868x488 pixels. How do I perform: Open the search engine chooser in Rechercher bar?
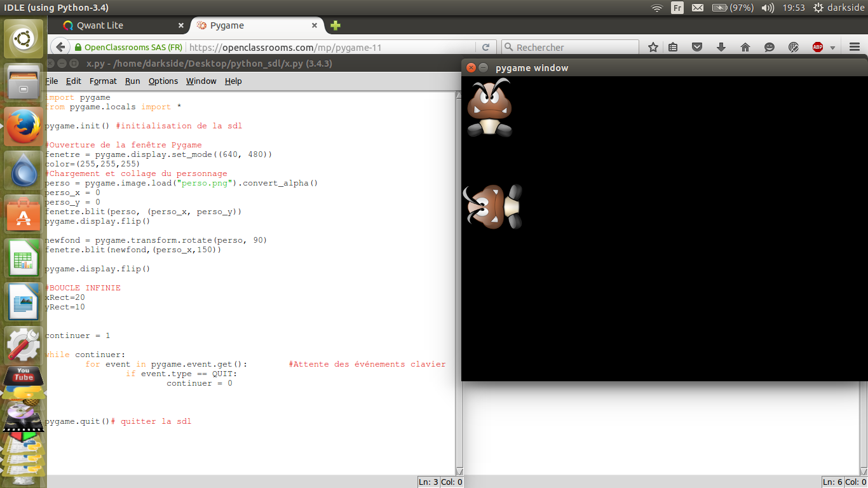[x=508, y=47]
